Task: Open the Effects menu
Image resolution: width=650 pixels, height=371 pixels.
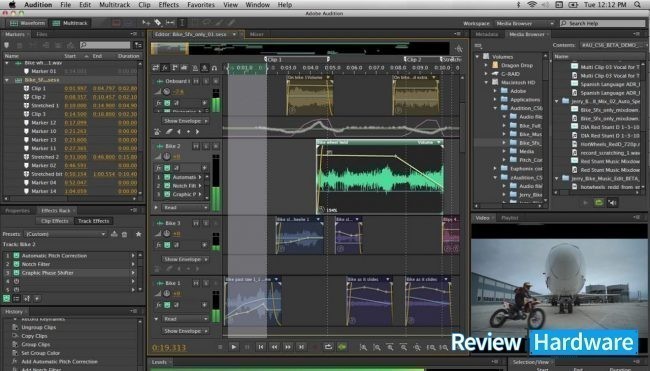Action: (168, 5)
